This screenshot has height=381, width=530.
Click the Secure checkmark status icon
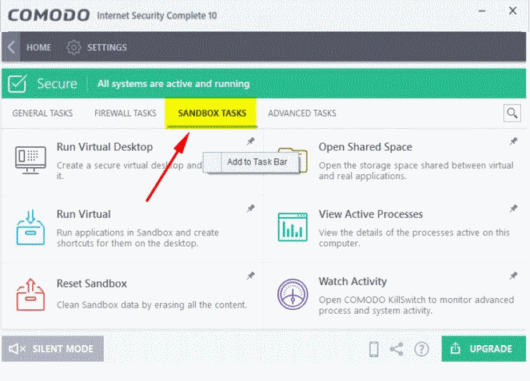(x=17, y=84)
